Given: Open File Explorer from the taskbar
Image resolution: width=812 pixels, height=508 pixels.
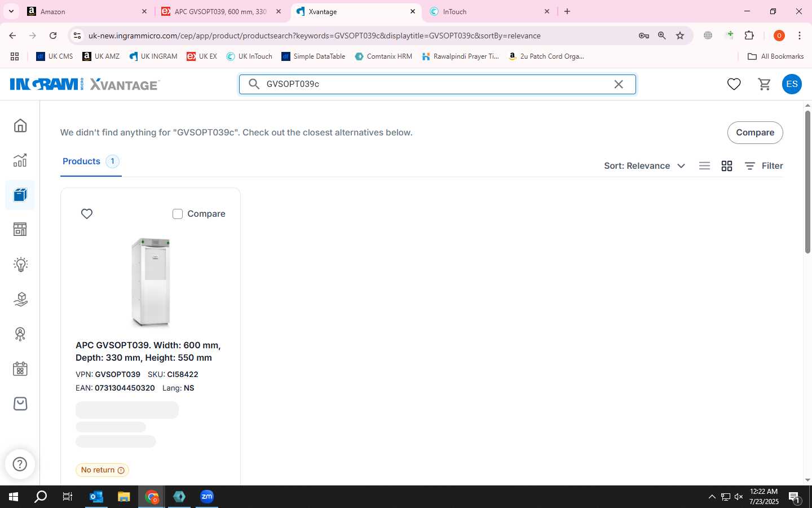Looking at the screenshot, I should click(x=123, y=497).
